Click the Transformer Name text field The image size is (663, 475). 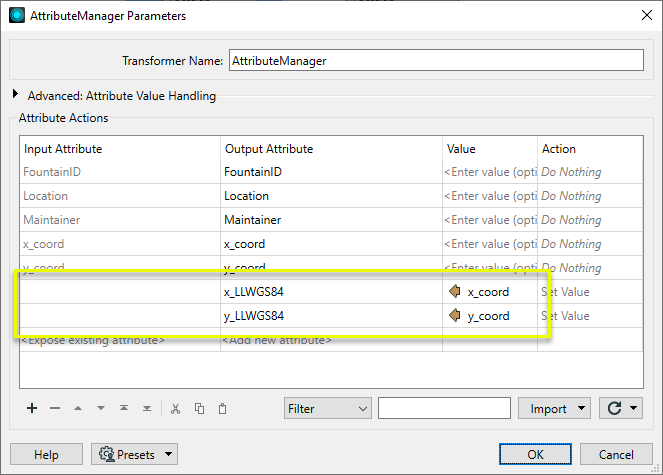coord(435,60)
